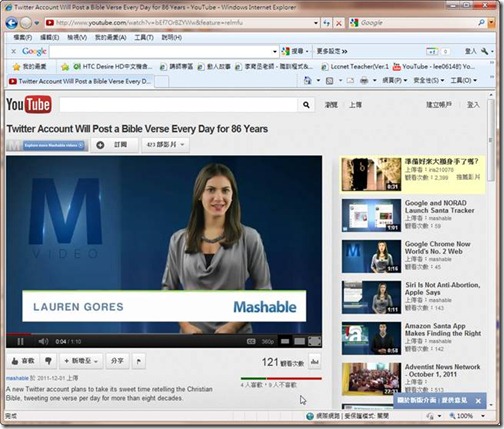Open the View menu
This screenshot has height=429, width=504.
click(x=77, y=37)
